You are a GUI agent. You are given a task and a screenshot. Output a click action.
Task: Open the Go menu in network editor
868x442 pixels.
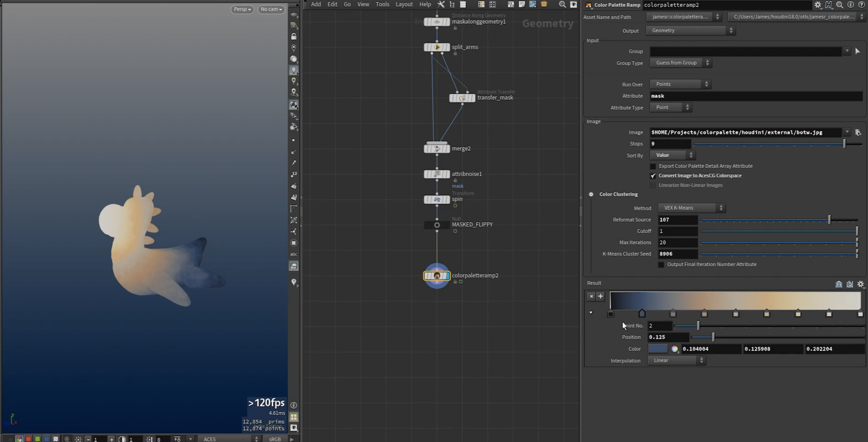(x=347, y=4)
